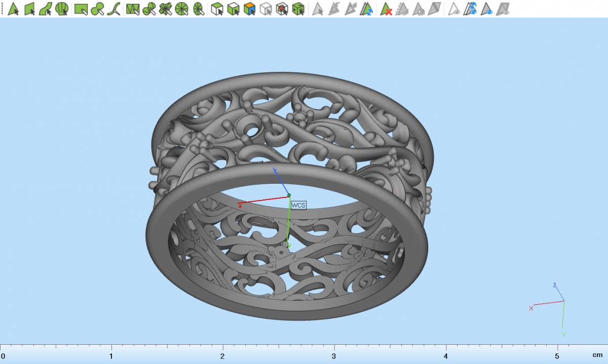Click the delete triangles red X icon
Screen dimensions: 608x364
(x=387, y=9)
